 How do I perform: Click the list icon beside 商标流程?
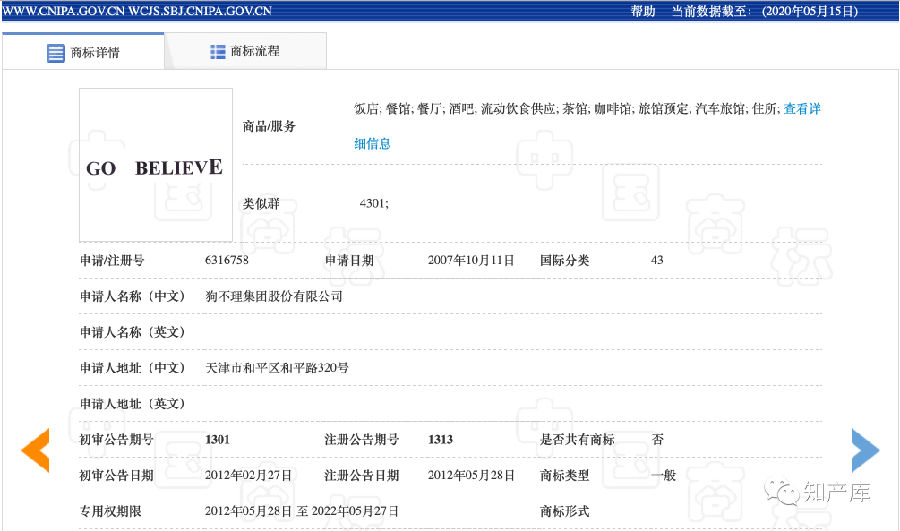pos(218,51)
